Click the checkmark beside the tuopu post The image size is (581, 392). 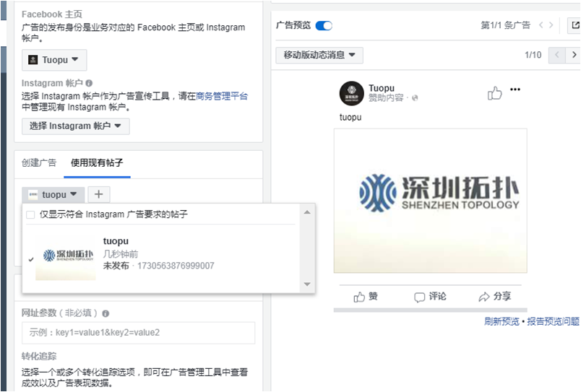(31, 259)
